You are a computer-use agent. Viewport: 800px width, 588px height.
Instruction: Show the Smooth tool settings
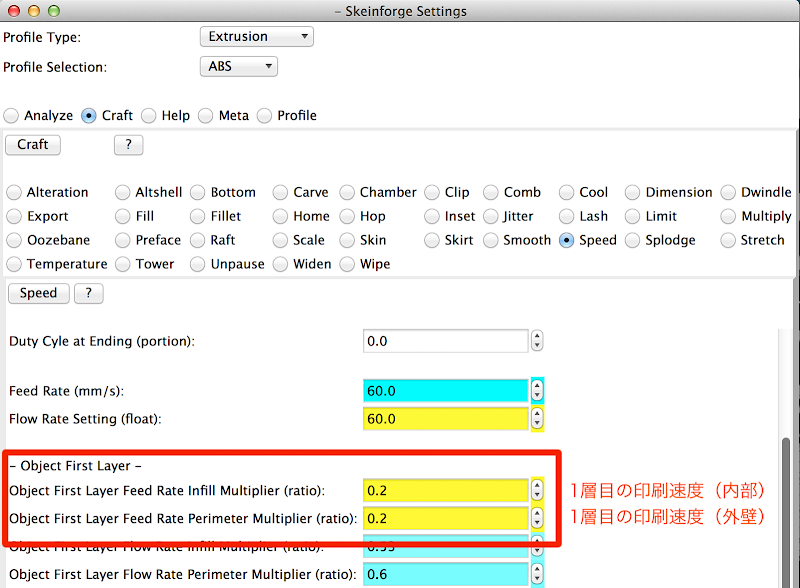click(x=491, y=240)
